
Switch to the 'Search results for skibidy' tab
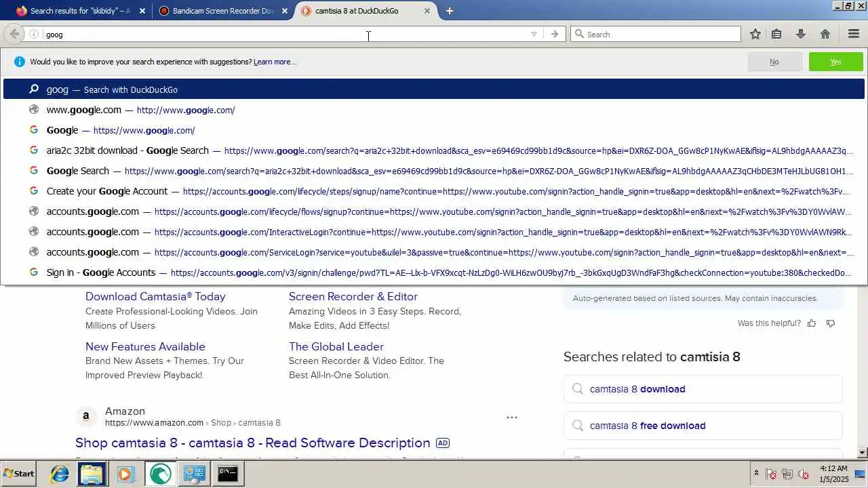(80, 11)
